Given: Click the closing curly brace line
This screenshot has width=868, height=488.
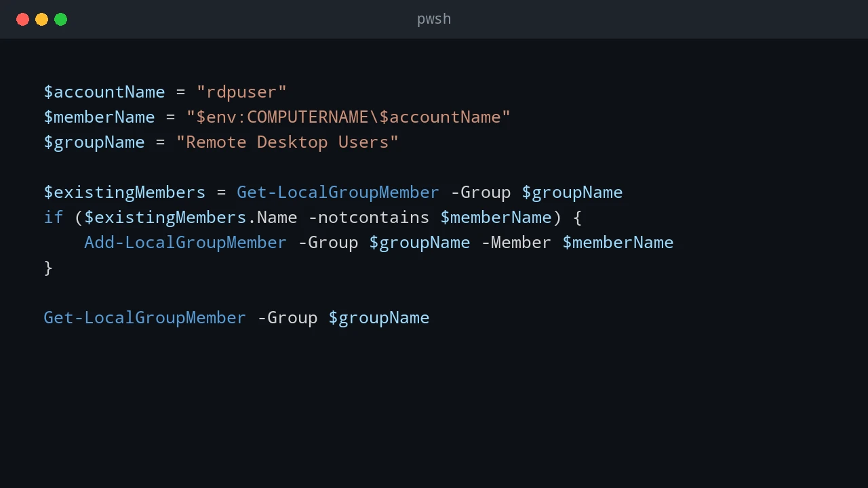Looking at the screenshot, I should 48,267.
